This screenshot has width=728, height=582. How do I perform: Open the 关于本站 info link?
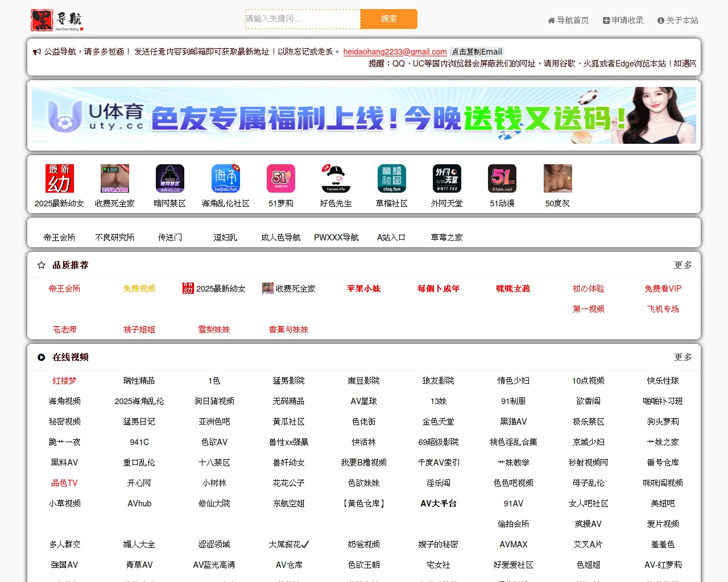click(677, 20)
